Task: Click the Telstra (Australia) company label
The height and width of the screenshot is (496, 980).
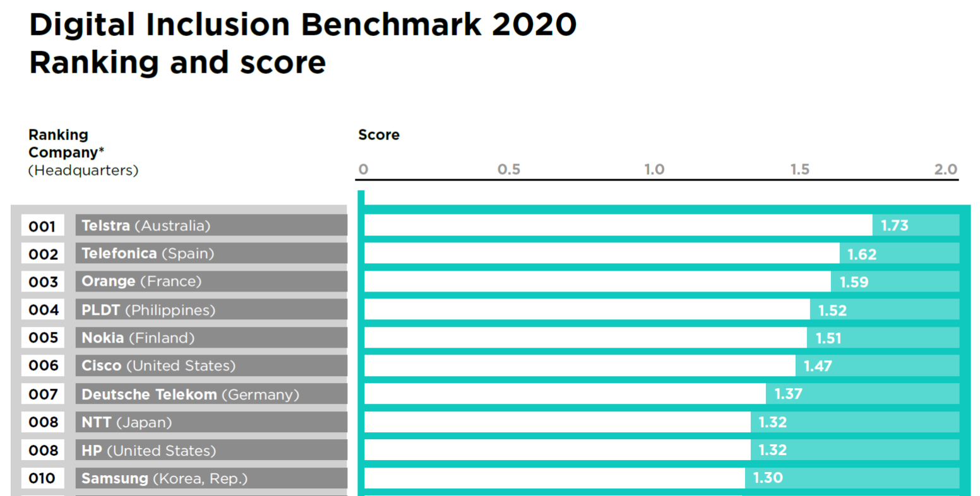Action: 146,225
